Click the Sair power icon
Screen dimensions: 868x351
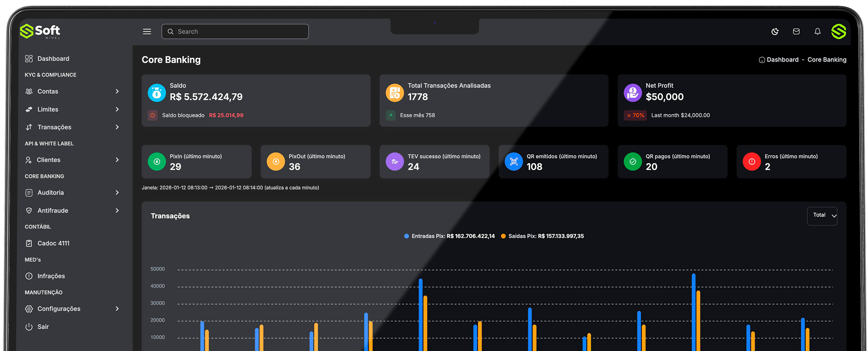coord(29,326)
